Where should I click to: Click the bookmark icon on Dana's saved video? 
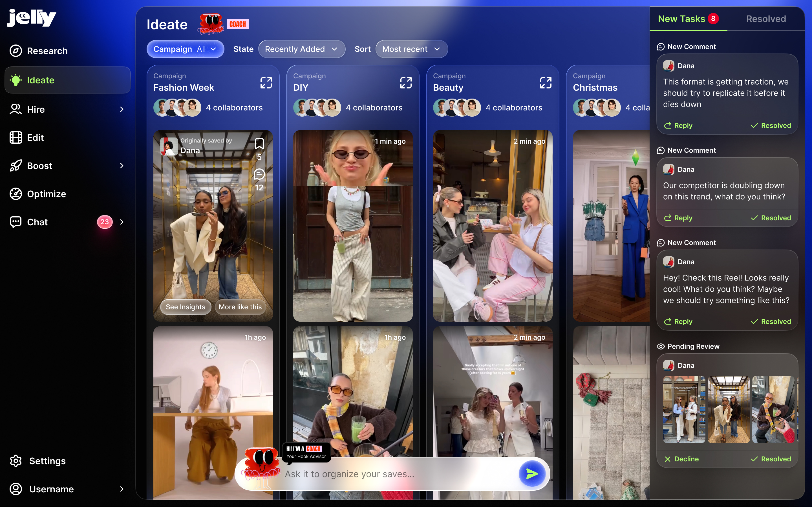coord(259,144)
